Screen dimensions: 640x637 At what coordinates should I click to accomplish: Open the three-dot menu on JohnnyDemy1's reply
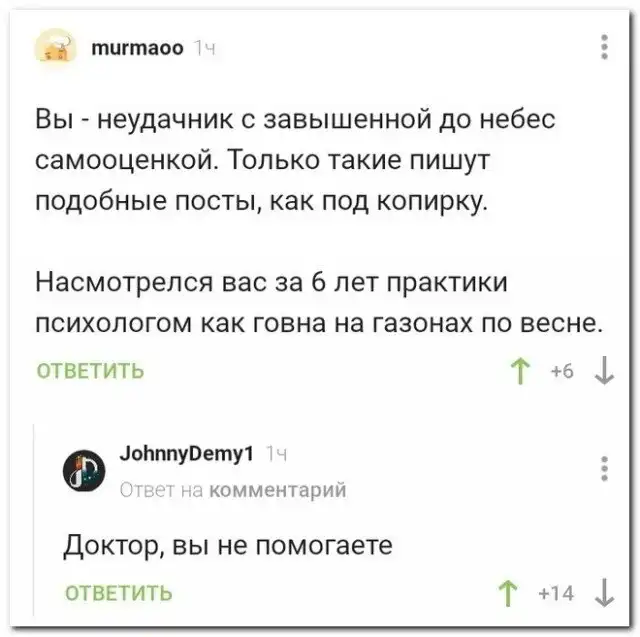point(604,468)
